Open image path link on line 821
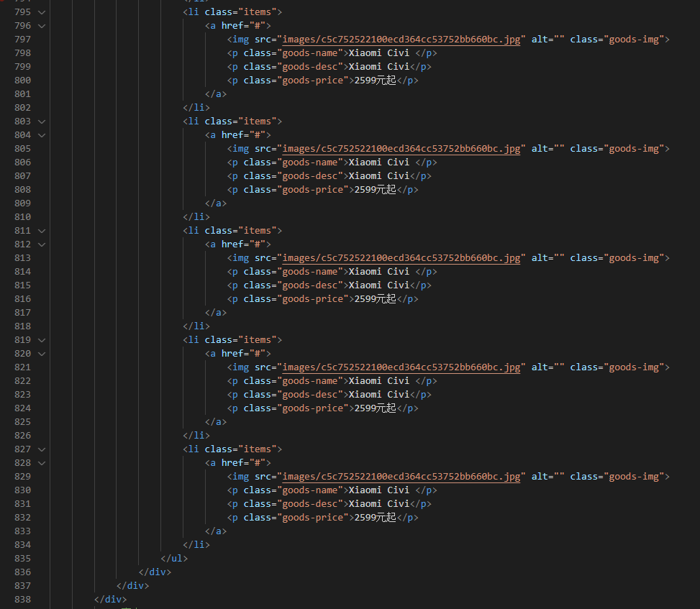This screenshot has width=700, height=609. [401, 367]
